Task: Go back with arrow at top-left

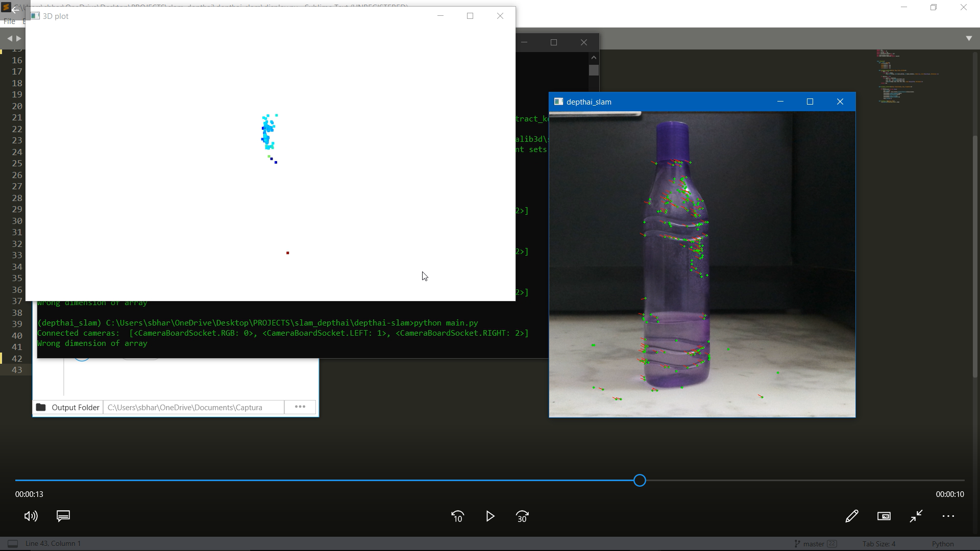Action: (x=15, y=9)
